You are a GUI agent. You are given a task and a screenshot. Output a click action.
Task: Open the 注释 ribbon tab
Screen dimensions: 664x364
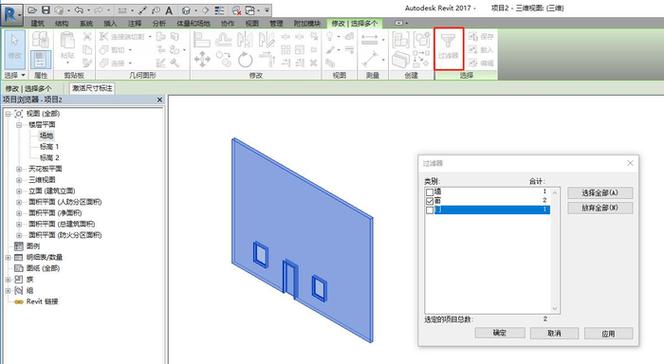coord(135,23)
